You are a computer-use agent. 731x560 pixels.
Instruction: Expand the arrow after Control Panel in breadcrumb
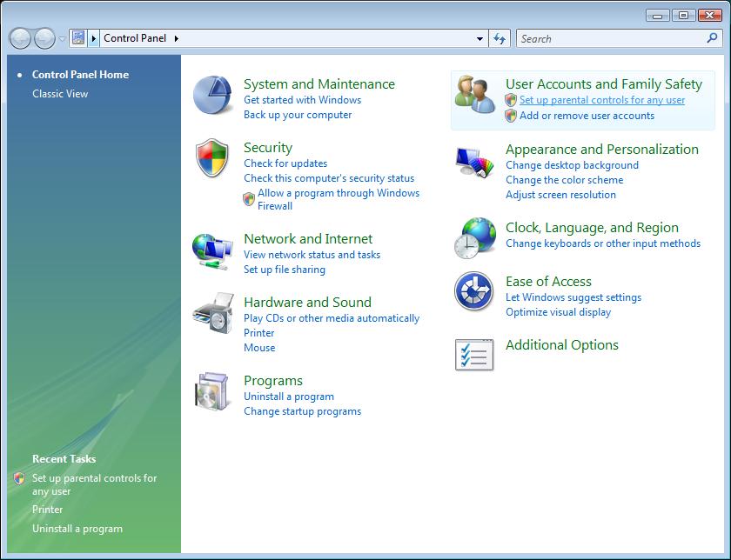point(176,38)
